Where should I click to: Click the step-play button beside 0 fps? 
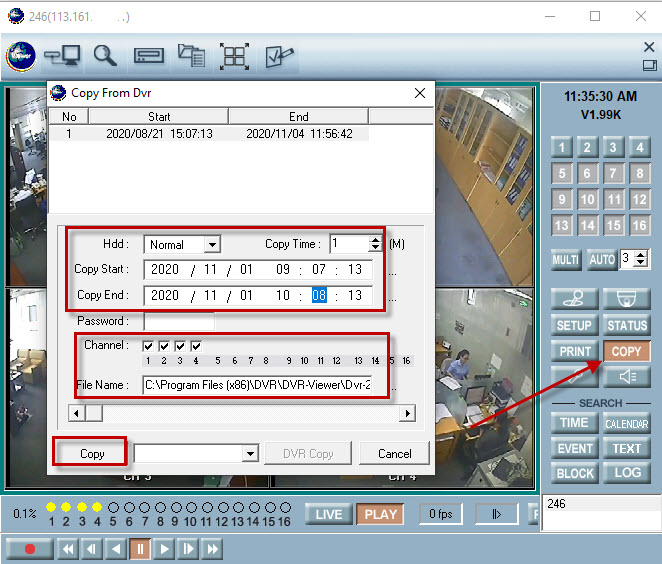point(496,514)
